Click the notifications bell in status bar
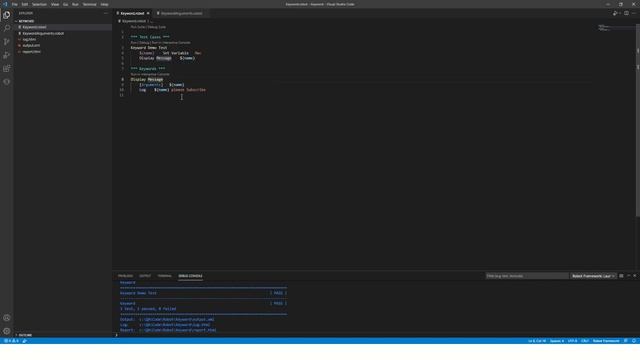The height and width of the screenshot is (360, 640). (634, 341)
